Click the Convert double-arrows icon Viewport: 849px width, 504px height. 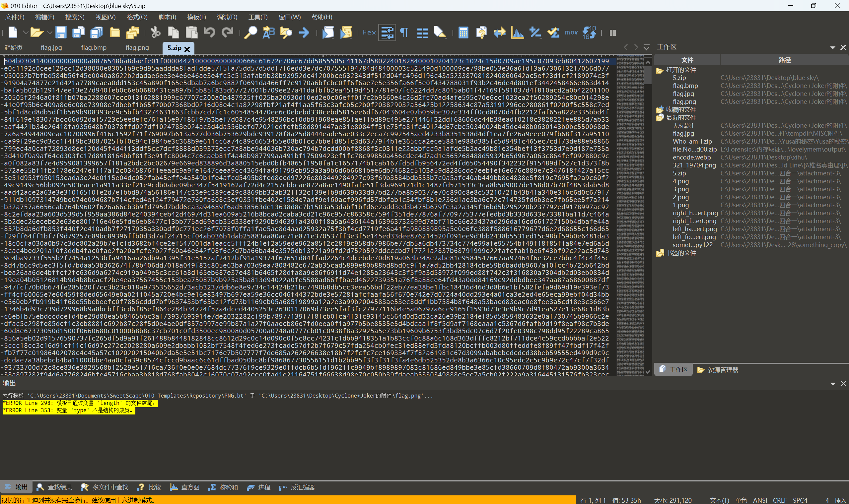pos(499,32)
